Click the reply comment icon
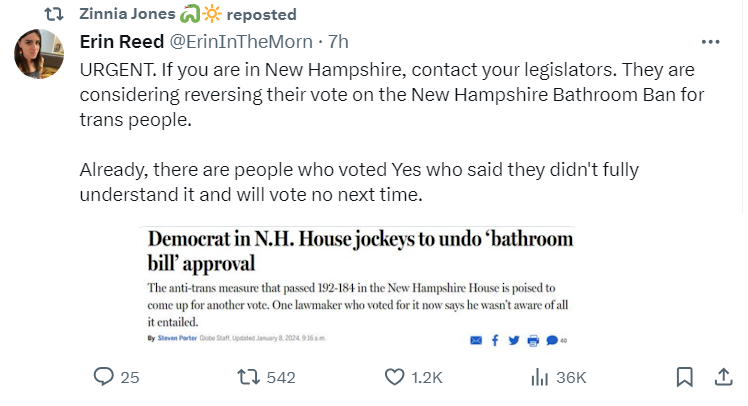The height and width of the screenshot is (406, 748). [103, 376]
